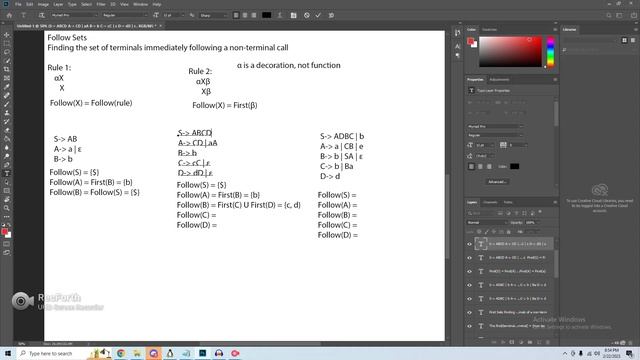640x360 pixels.
Task: Left align text in options bar
Action: click(x=236, y=15)
